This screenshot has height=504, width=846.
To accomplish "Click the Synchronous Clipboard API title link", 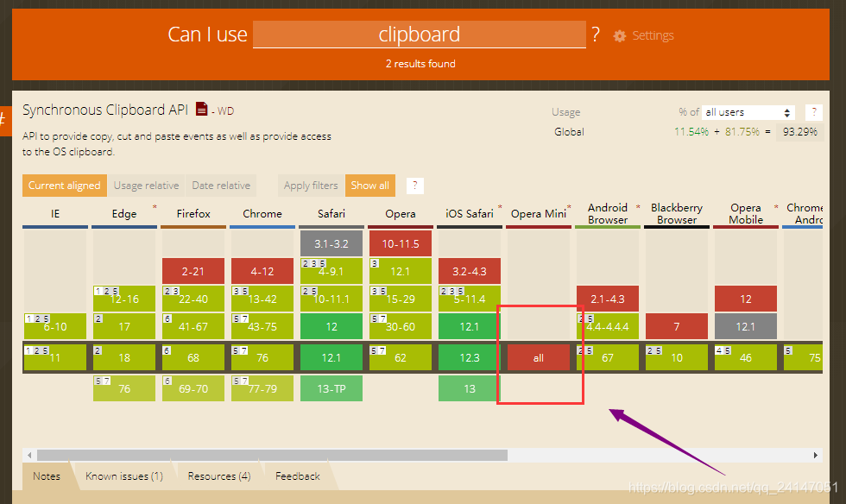I will click(x=105, y=110).
